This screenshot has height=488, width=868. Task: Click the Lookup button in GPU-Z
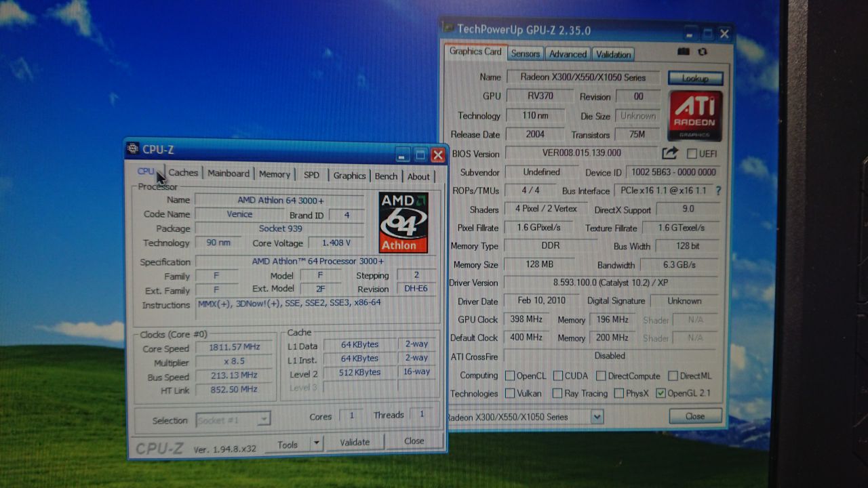695,79
